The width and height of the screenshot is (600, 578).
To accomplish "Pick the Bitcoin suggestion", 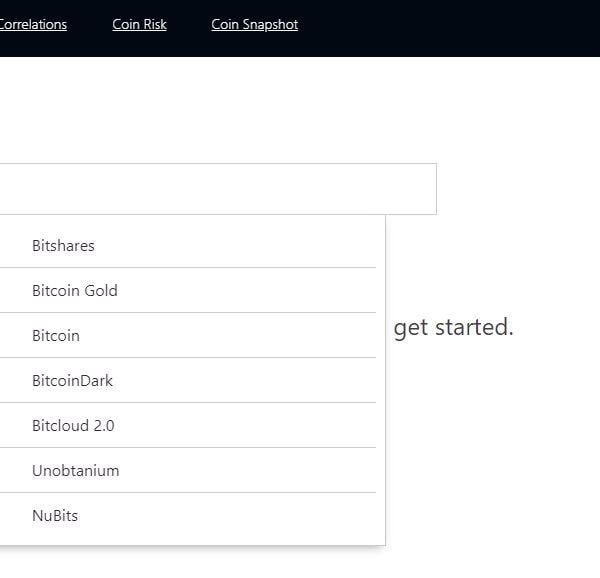I will (x=56, y=335).
